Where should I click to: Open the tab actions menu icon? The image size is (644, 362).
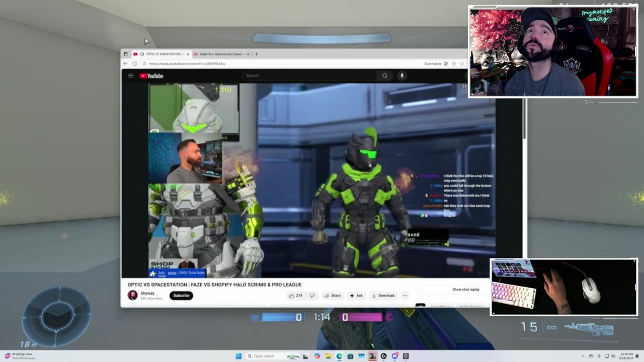coord(126,54)
